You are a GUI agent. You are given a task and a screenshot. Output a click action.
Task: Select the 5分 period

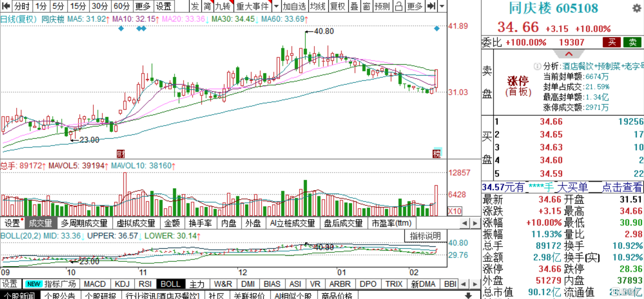58,6
